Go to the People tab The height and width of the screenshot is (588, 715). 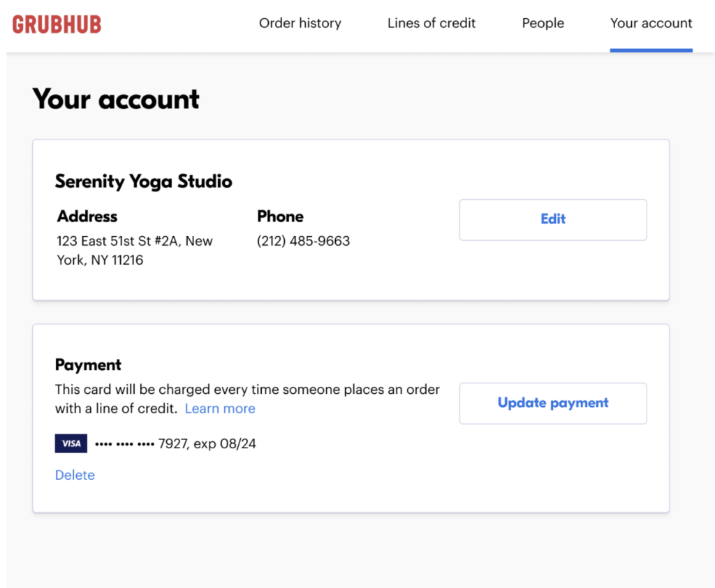[543, 23]
